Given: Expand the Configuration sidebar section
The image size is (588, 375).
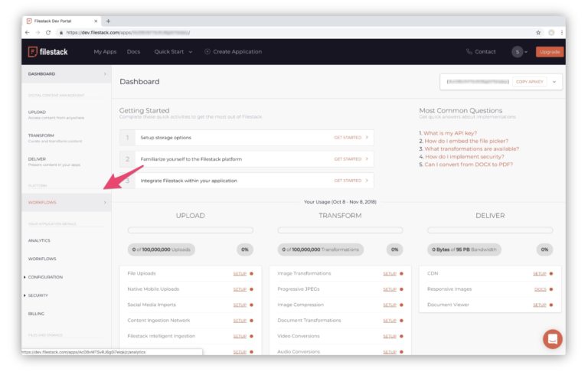Looking at the screenshot, I should (x=45, y=277).
